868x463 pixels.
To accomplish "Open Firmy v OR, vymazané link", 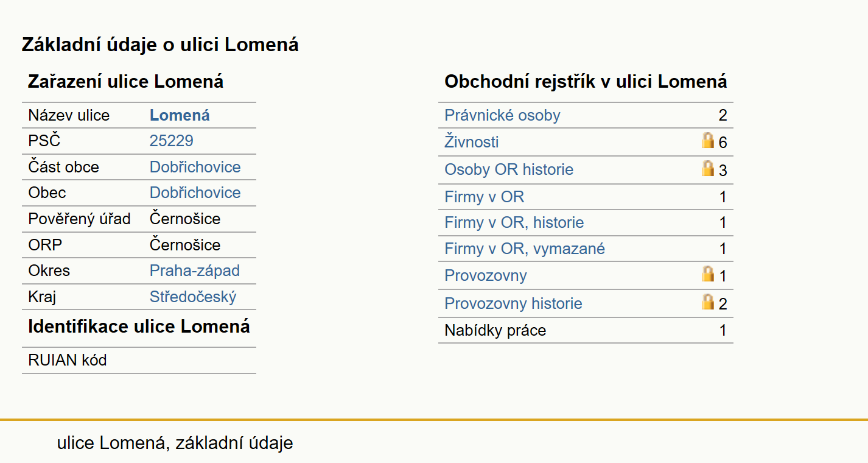I will (x=525, y=249).
